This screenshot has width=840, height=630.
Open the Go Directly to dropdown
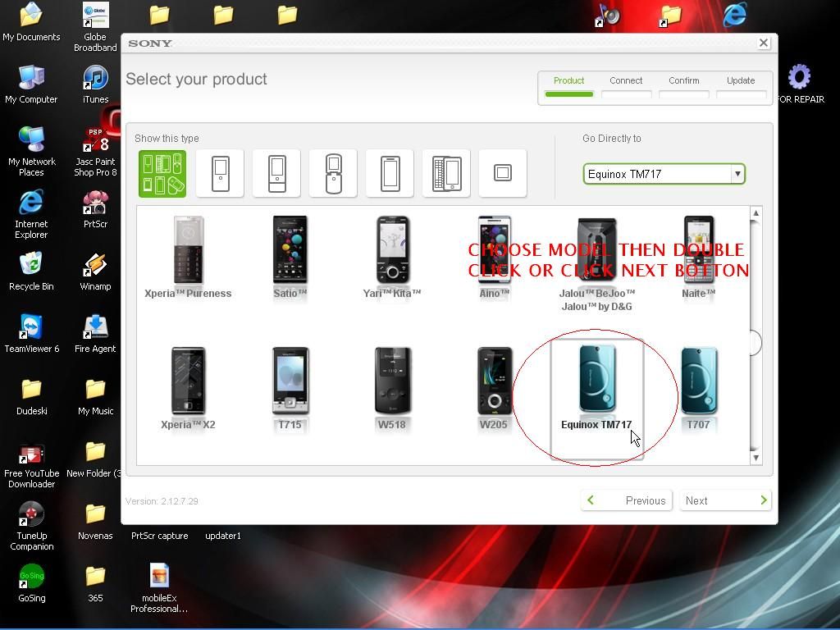(737, 174)
